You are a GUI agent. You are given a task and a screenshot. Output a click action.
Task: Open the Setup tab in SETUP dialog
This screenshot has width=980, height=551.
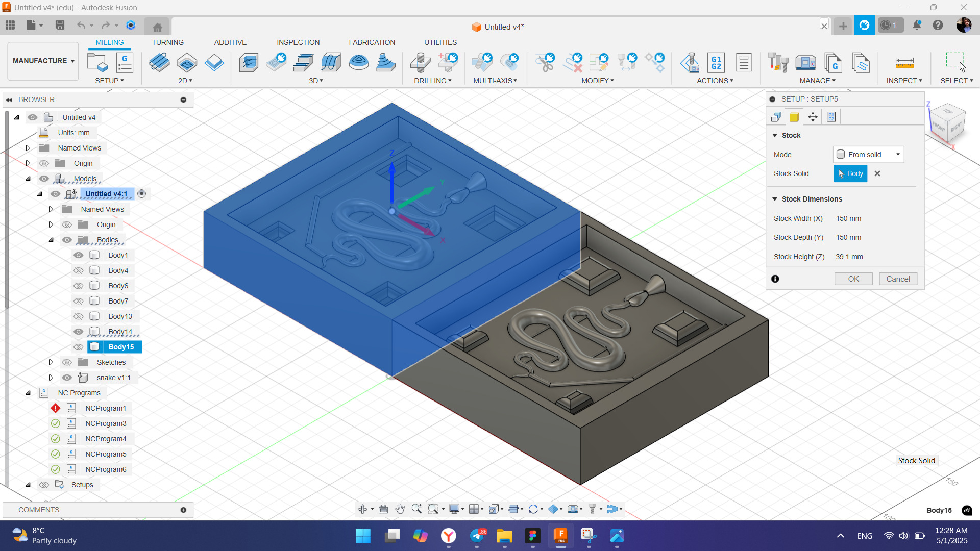776,117
